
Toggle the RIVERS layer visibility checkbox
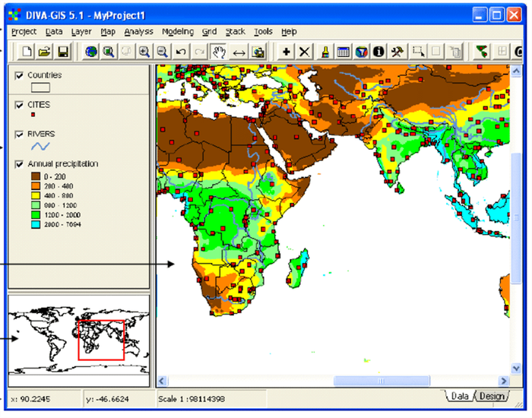click(x=19, y=135)
